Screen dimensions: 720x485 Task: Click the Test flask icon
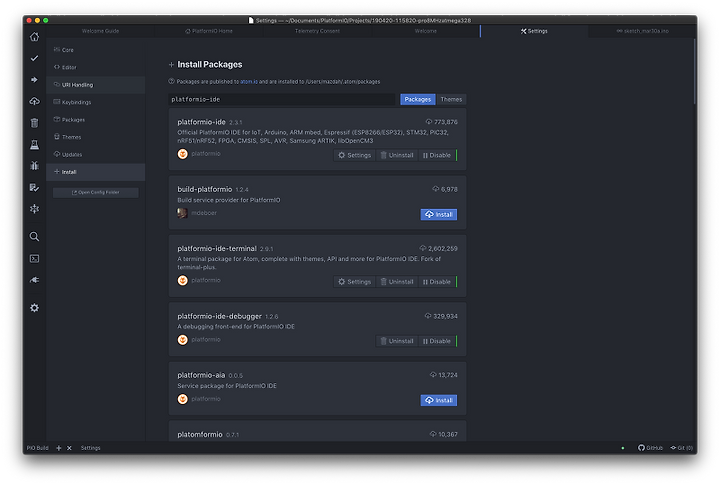[34, 145]
